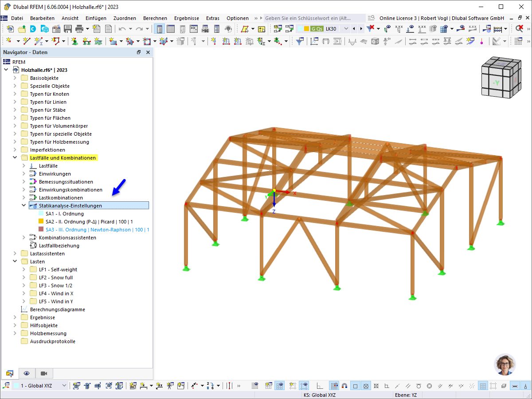Screen dimensions: 532x399
Task: Open the LK30 load combination dropdown
Action: click(x=346, y=29)
